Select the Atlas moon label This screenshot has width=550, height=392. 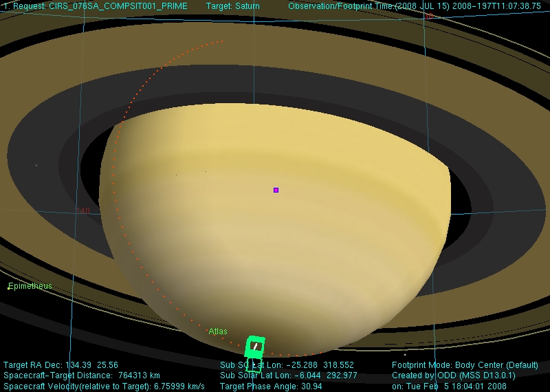tap(218, 331)
